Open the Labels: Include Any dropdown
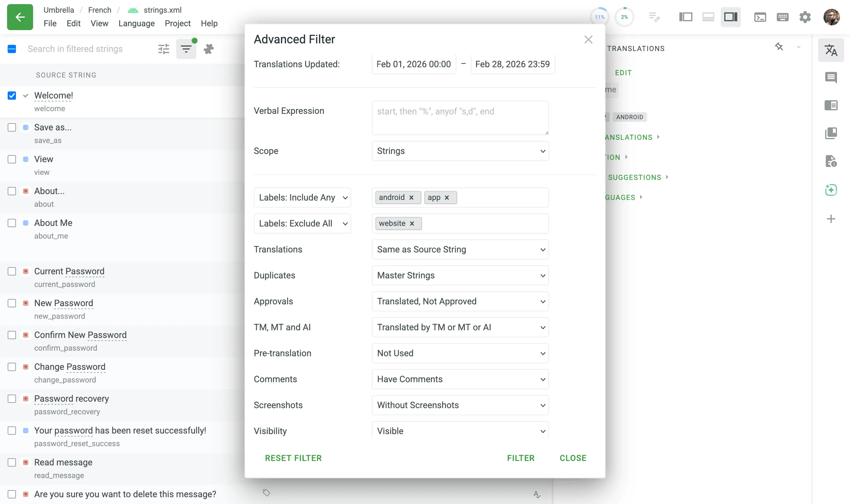 click(302, 197)
